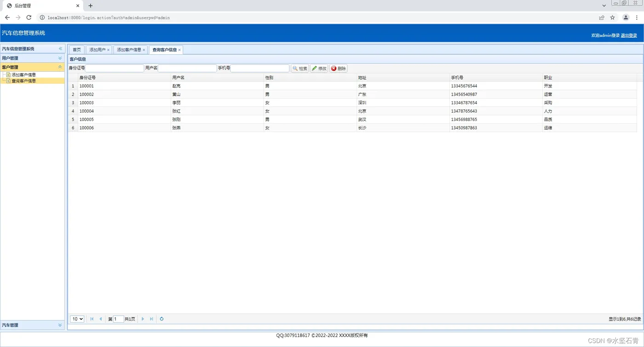
Task: Click phone number 13456540987
Action: pos(464,94)
